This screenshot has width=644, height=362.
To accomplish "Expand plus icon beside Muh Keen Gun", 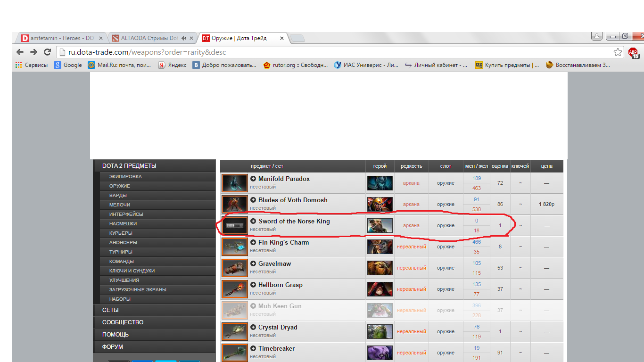I will click(x=253, y=306).
